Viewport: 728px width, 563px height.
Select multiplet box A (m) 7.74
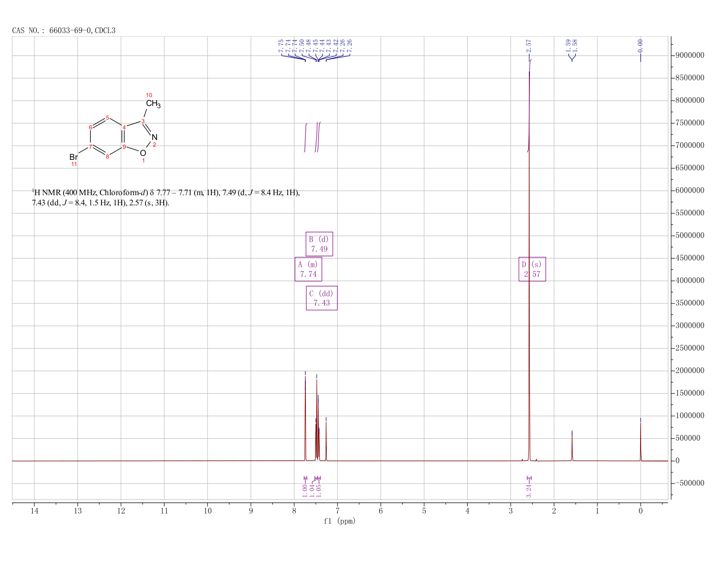point(308,269)
